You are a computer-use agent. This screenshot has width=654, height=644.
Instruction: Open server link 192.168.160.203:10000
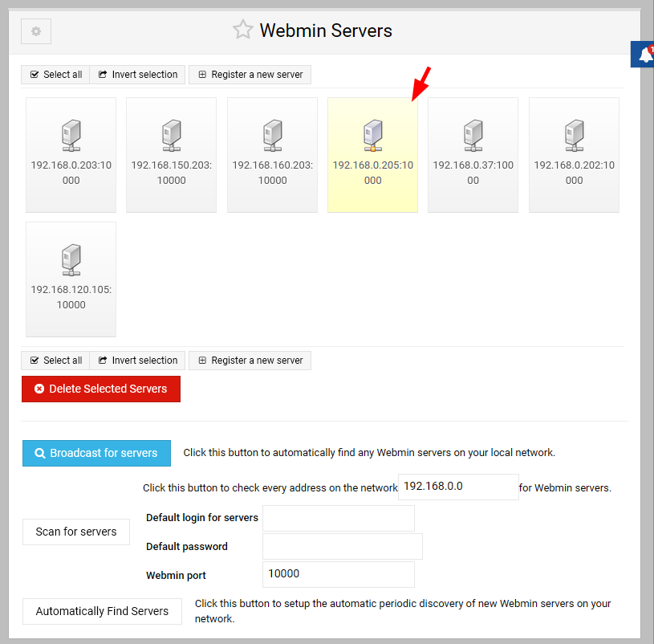pos(273,173)
